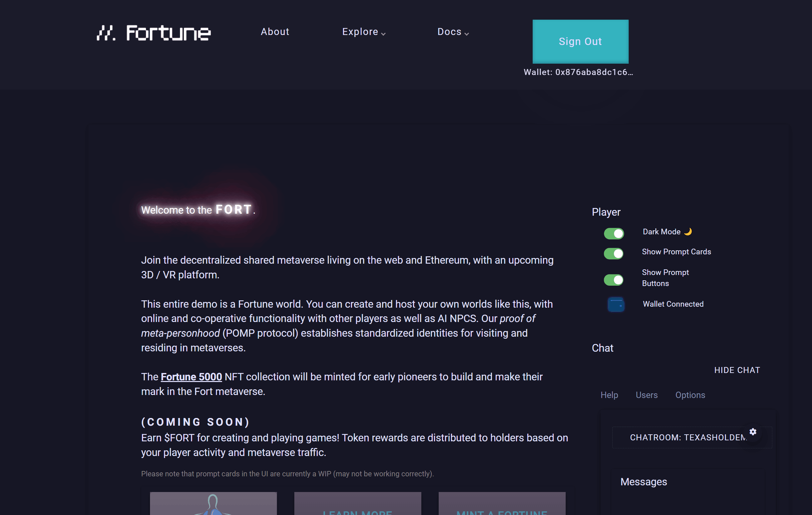812x515 pixels.
Task: Click the Learn More prompt card
Action: 357,506
